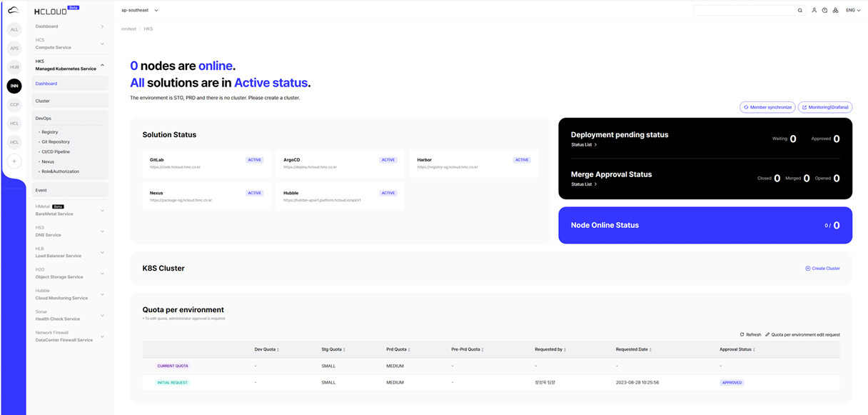Open Monitoring(Grafana) button
868x415 pixels.
[x=824, y=107]
